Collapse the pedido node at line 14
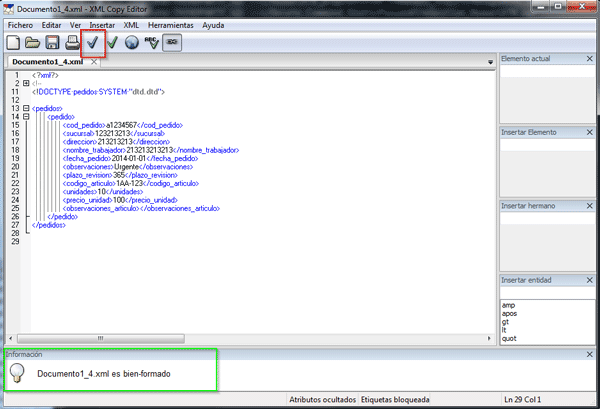The width and height of the screenshot is (600, 409). (25, 116)
